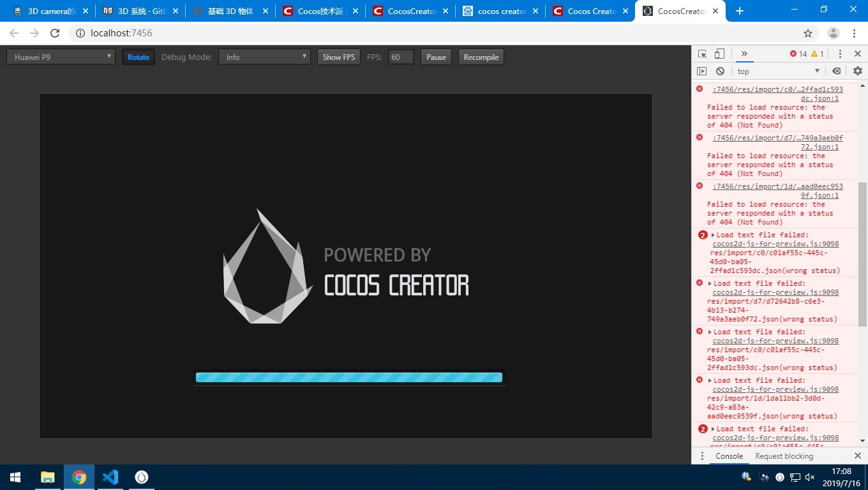The width and height of the screenshot is (868, 490).
Task: Switch to the Console drawer tab
Action: 729,456
